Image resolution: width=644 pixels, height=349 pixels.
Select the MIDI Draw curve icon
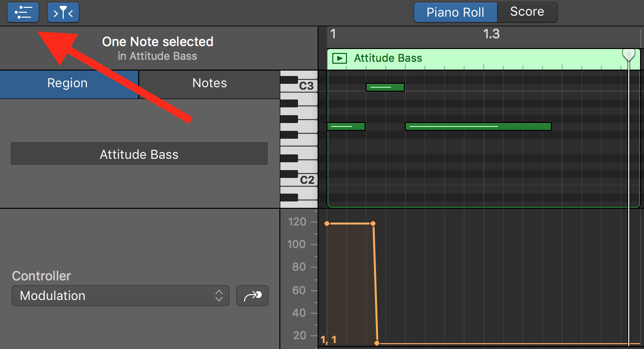tap(252, 296)
